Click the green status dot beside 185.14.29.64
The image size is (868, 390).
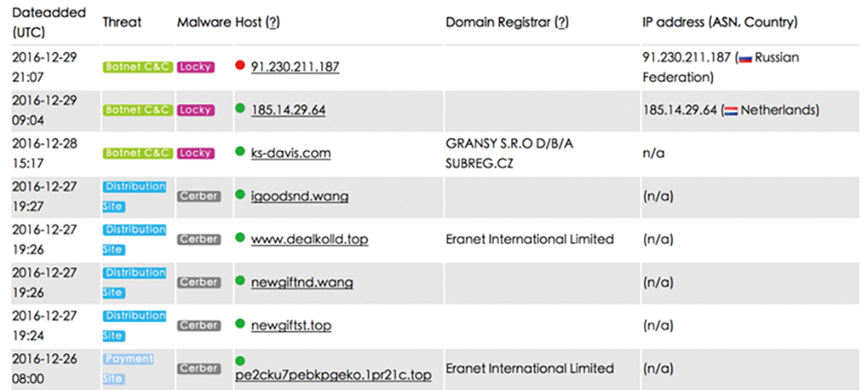coord(240,108)
